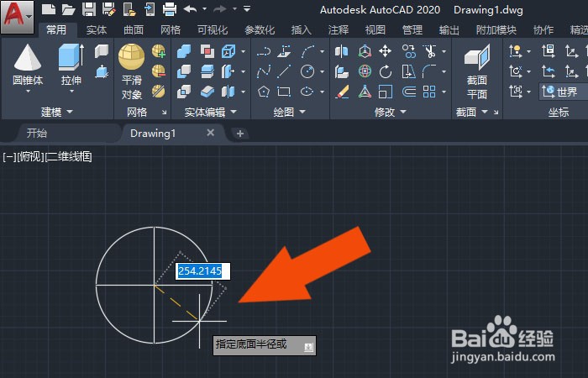Click the Undo arrow in quick access toolbar
This screenshot has width=588, height=378.
tap(191, 8)
